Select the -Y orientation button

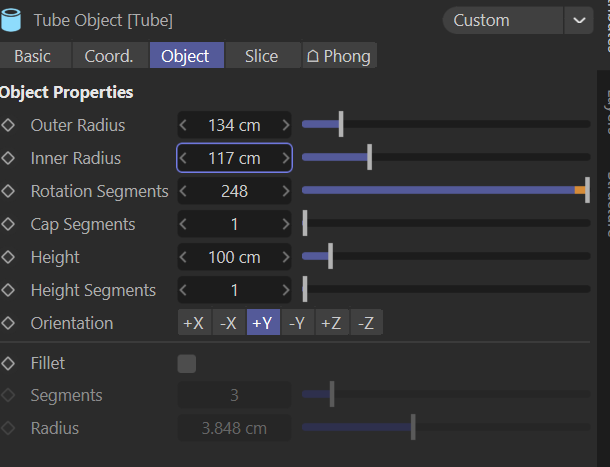point(297,323)
